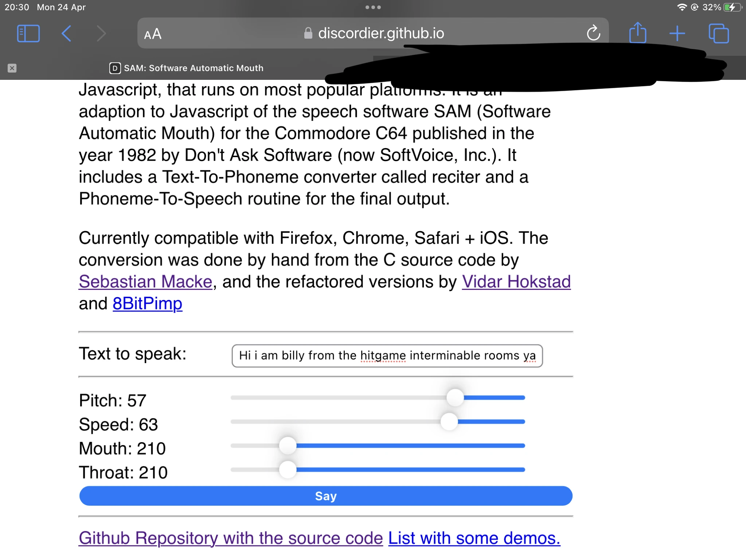Select the SAM: Software Automatic Mouth tab
This screenshot has width=746, height=560.
(x=187, y=68)
